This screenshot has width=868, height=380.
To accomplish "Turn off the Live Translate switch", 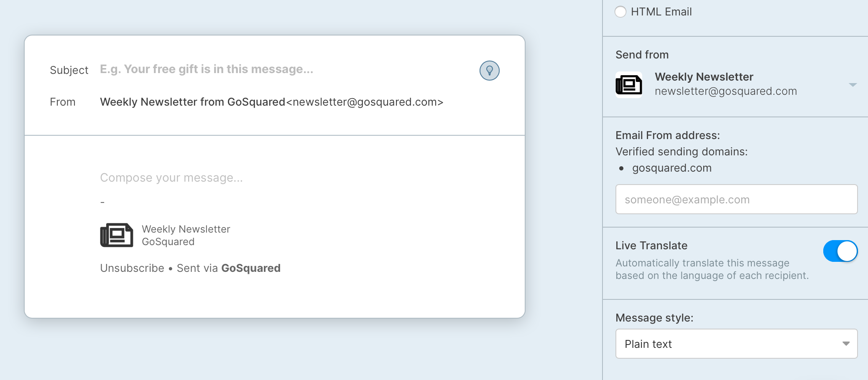I will [x=840, y=251].
